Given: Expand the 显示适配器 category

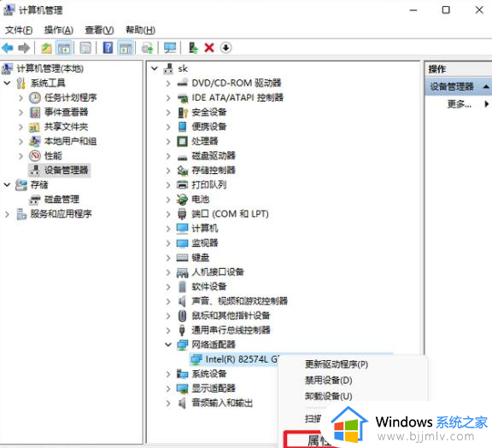Looking at the screenshot, I should [168, 388].
